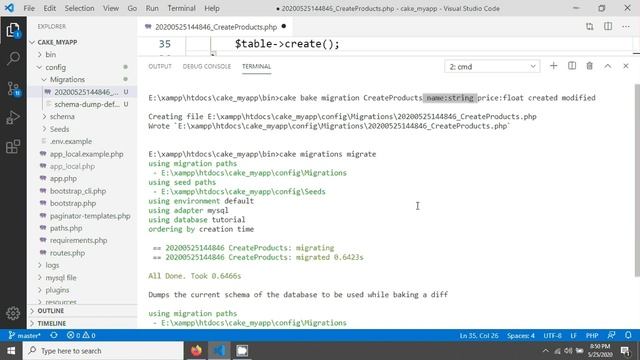Open the Manage gear menu
The width and height of the screenshot is (640, 360).
[x=13, y=313]
